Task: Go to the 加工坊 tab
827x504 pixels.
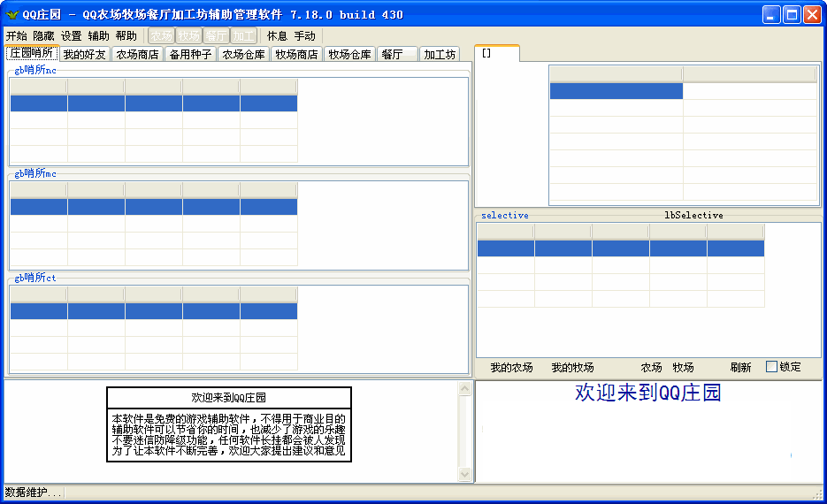Action: coord(440,55)
